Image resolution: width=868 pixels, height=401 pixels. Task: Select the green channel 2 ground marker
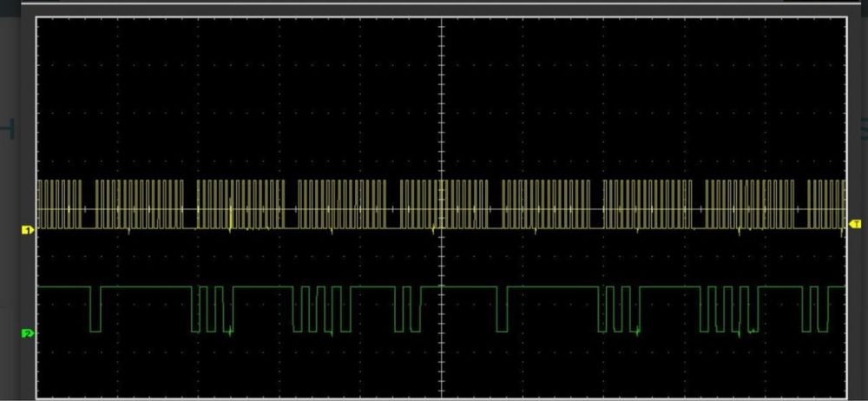pos(28,333)
